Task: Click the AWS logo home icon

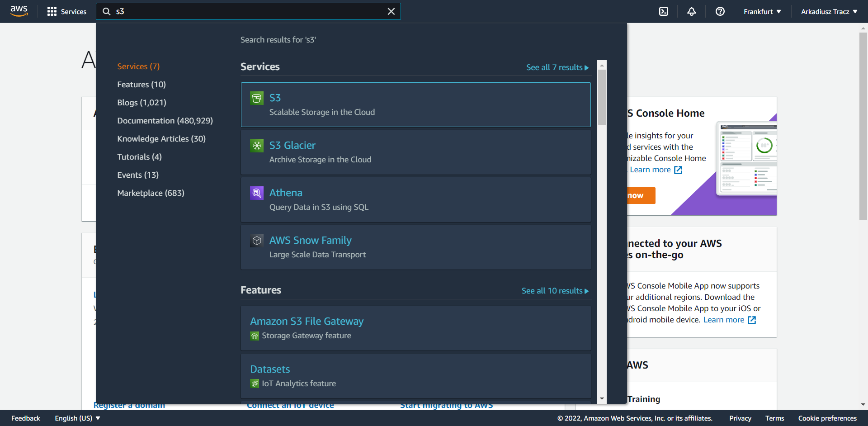Action: 19,11
